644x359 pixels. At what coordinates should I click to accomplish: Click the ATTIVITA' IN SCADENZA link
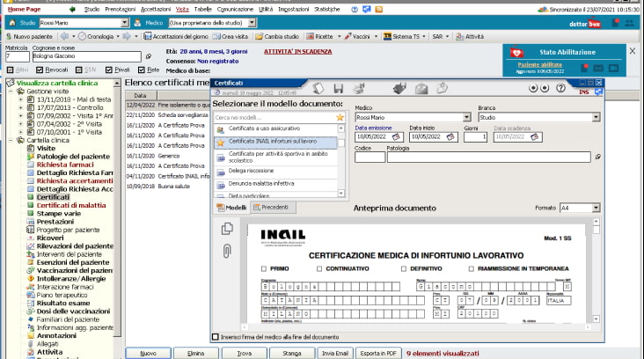pyautogui.click(x=297, y=51)
